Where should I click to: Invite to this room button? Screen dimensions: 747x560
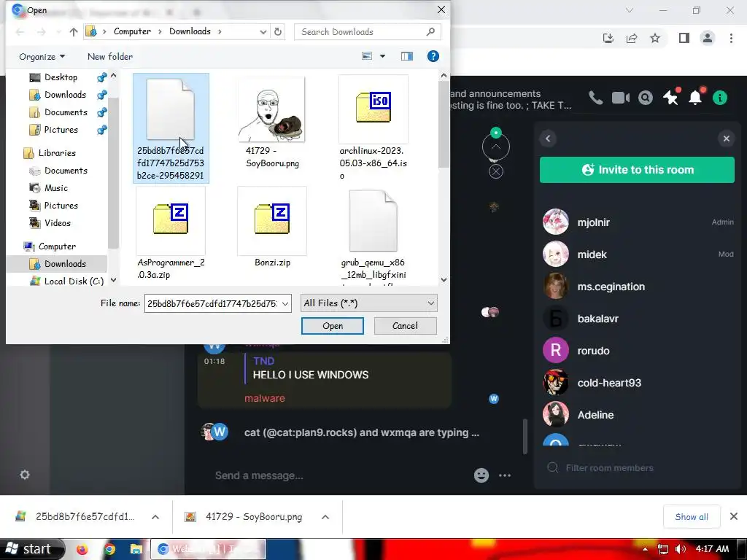[x=637, y=169]
